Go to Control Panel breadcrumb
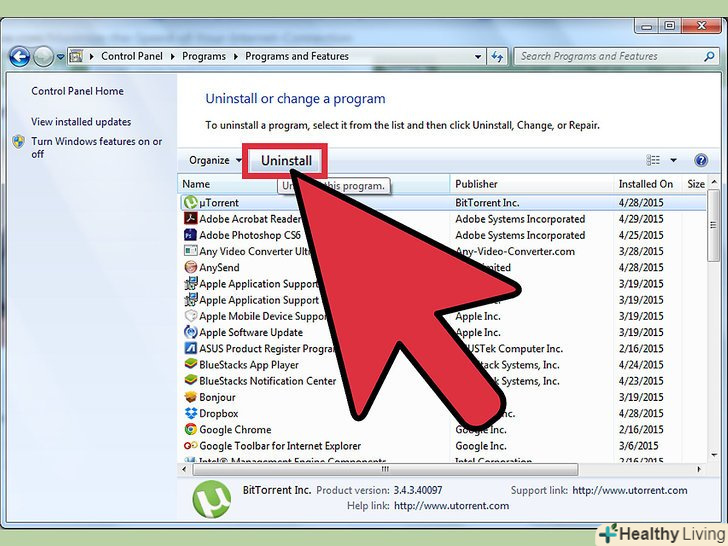 point(132,56)
